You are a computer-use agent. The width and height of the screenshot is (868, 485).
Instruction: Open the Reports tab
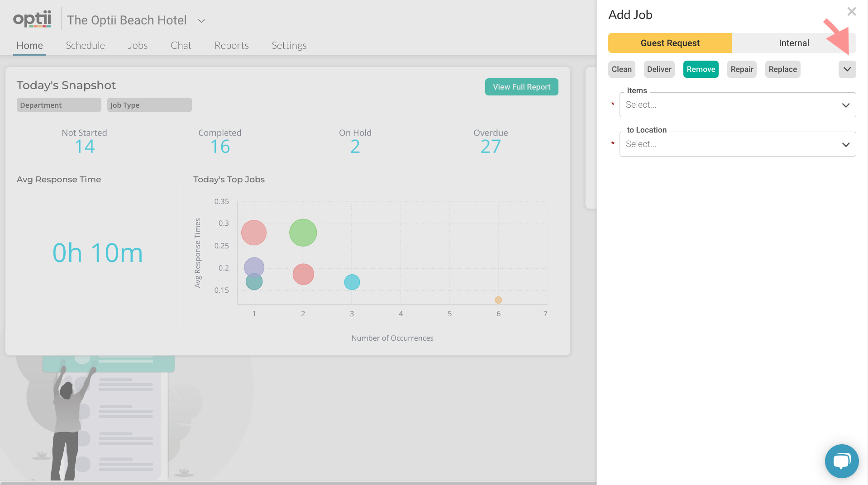pyautogui.click(x=231, y=45)
